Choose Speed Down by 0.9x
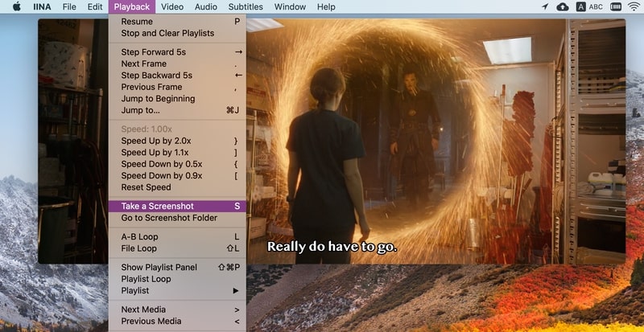This screenshot has height=332, width=644. tap(177, 175)
